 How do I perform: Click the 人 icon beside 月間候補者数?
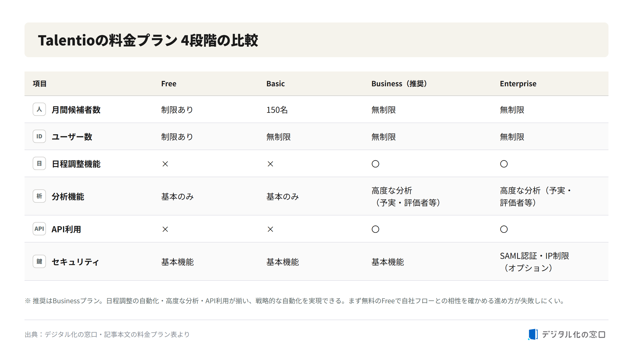[39, 110]
